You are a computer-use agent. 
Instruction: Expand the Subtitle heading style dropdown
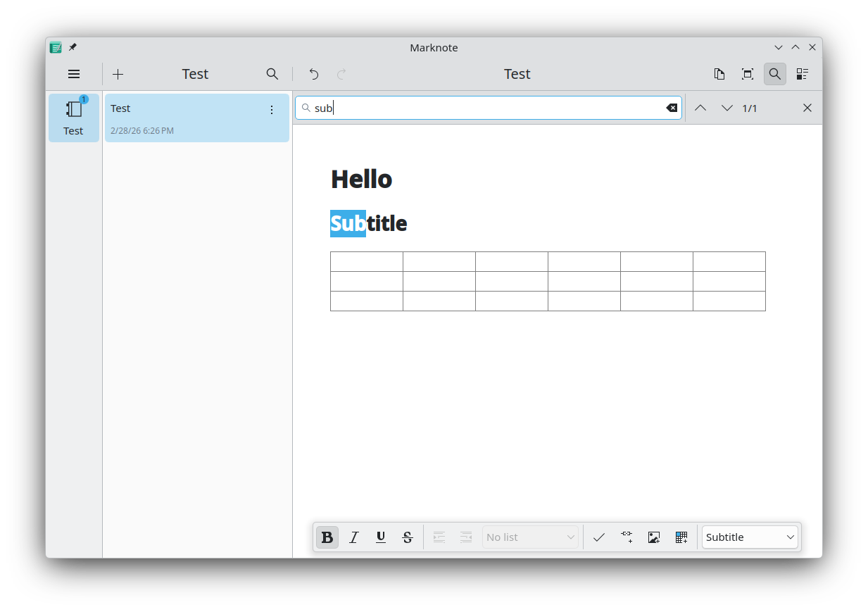(750, 537)
